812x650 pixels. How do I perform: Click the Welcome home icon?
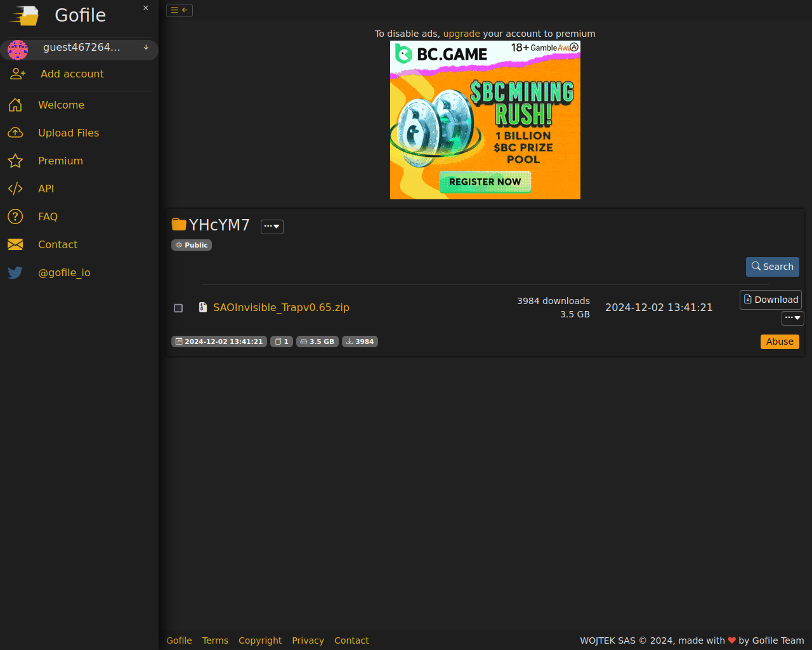tap(15, 105)
